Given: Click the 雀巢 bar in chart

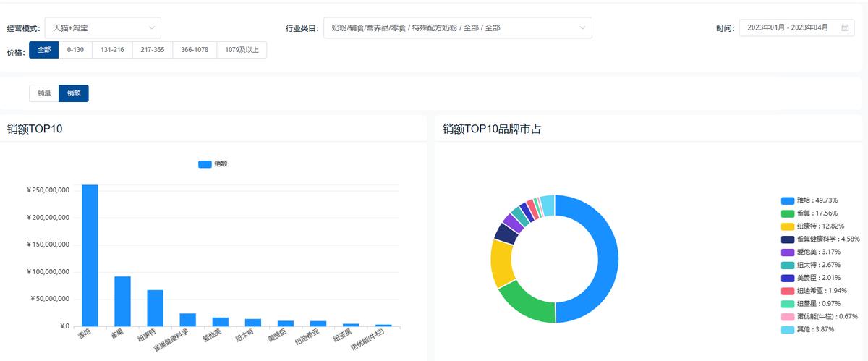Looking at the screenshot, I should click(122, 301).
